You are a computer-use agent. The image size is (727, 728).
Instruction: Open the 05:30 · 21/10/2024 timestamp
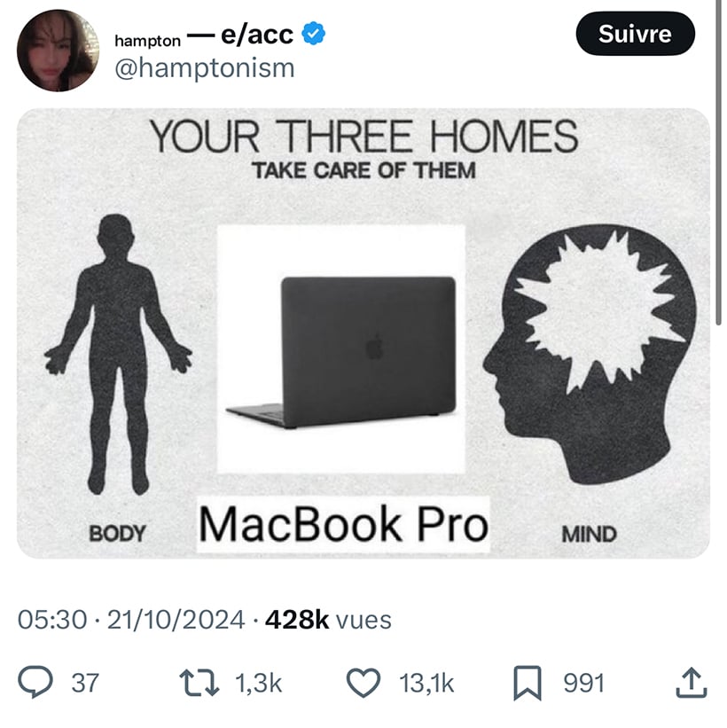point(131,619)
